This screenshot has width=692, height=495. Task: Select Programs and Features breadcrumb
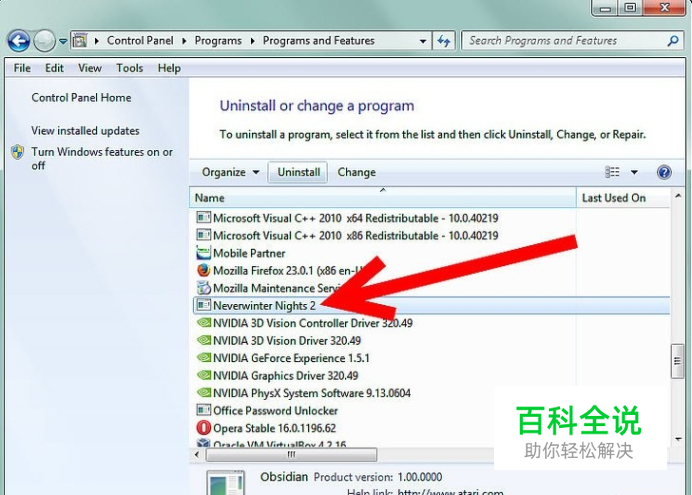pyautogui.click(x=319, y=41)
